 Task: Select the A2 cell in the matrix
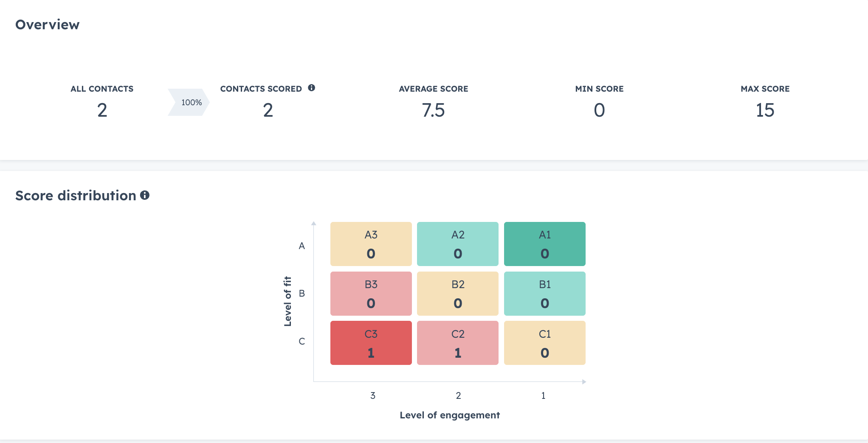[457, 244]
